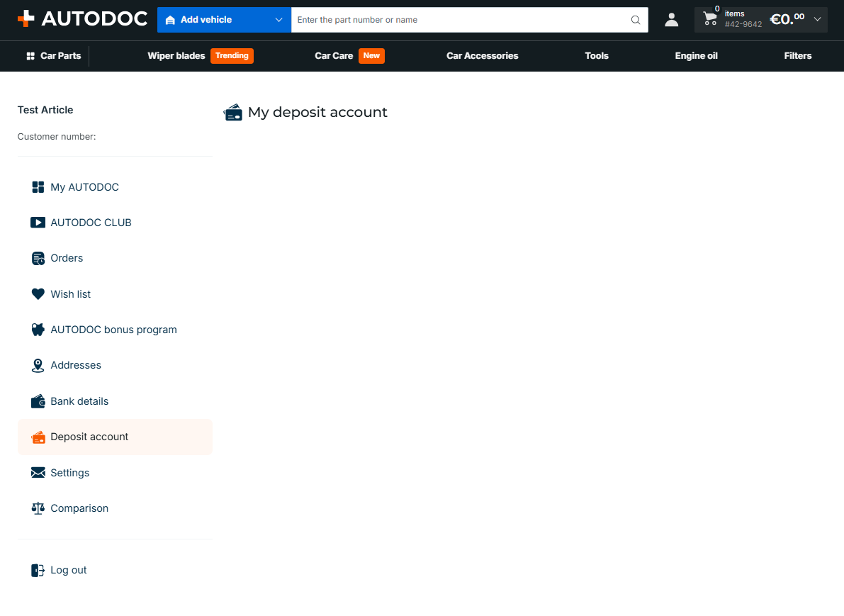Click the shopping cart icon
The image size is (844, 616).
(710, 19)
